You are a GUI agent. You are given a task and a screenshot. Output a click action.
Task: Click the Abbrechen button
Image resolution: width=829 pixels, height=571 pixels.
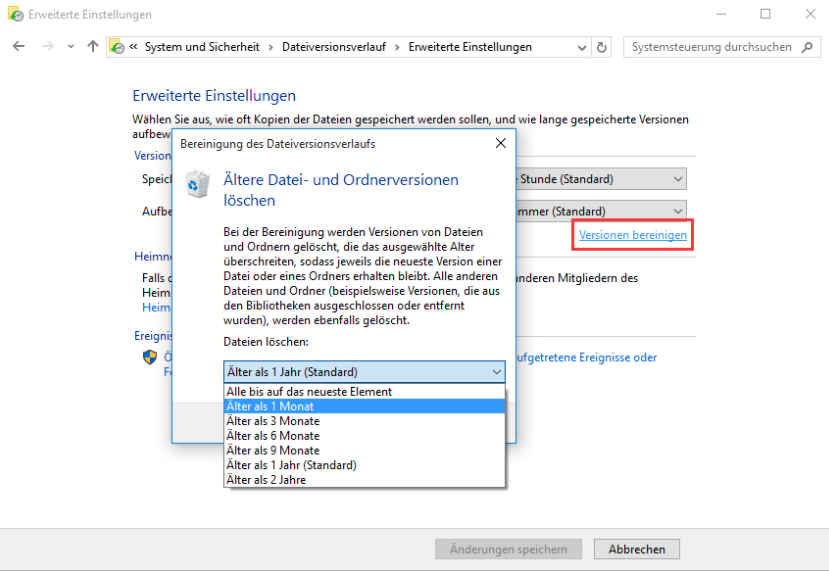(x=636, y=549)
